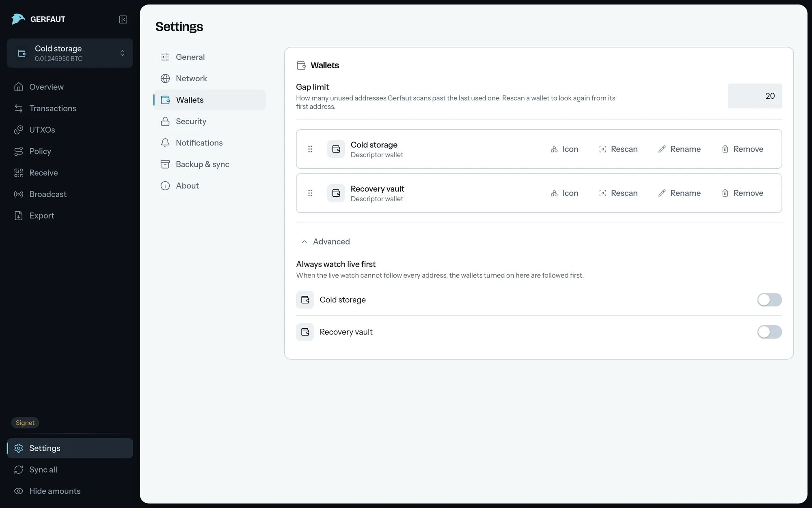Select the Network settings tab

pyautogui.click(x=209, y=78)
